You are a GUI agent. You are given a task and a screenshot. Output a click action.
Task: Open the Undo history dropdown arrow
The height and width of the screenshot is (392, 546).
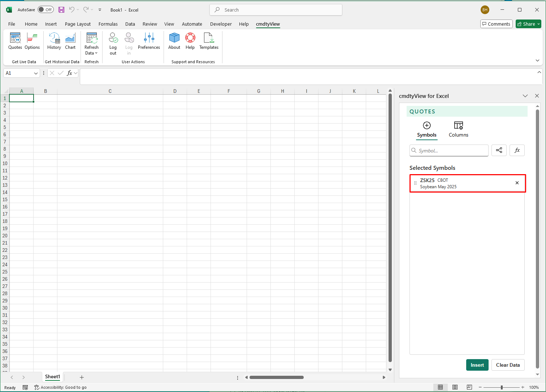pyautogui.click(x=78, y=10)
